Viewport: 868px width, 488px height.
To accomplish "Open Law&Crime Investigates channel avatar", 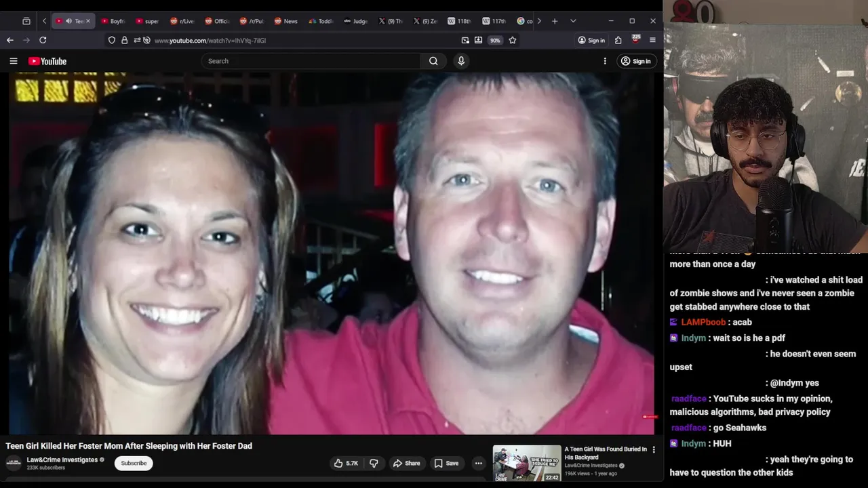I will tap(14, 464).
